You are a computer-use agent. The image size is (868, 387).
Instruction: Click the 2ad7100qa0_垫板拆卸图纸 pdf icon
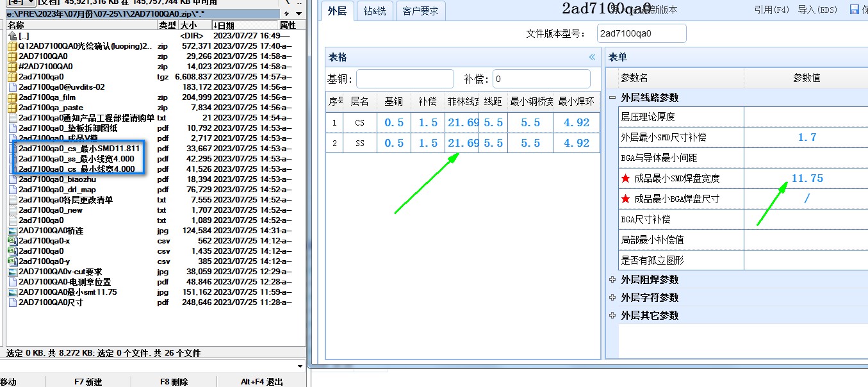[x=12, y=128]
